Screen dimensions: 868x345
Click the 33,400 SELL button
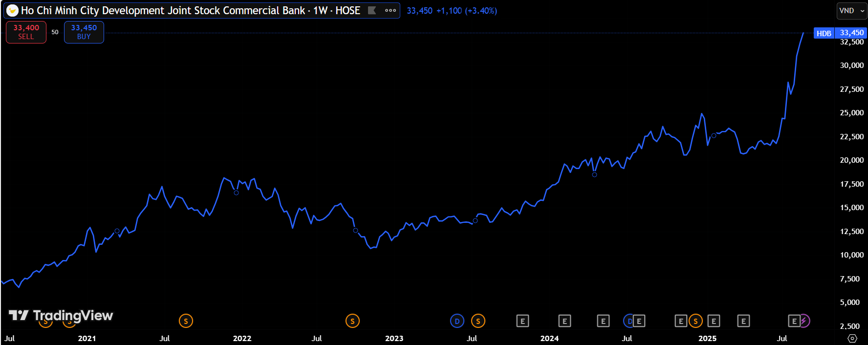coord(26,32)
